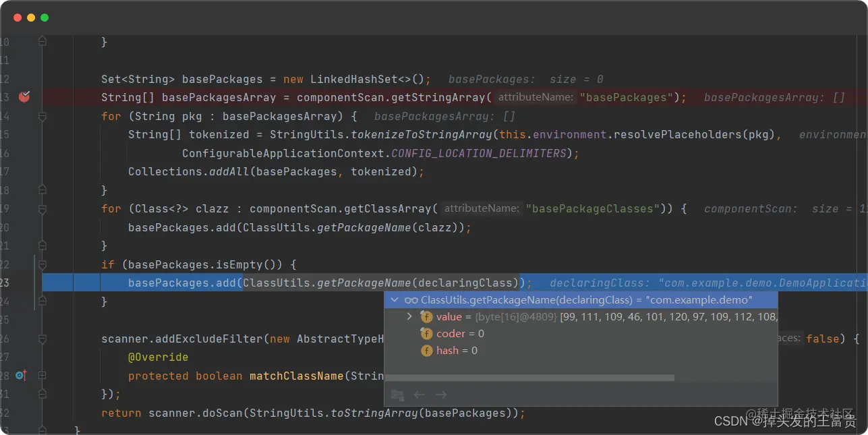This screenshot has width=868, height=435.
Task: Collapse the scanner.addExcludeFilter block
Action: [x=42, y=339]
